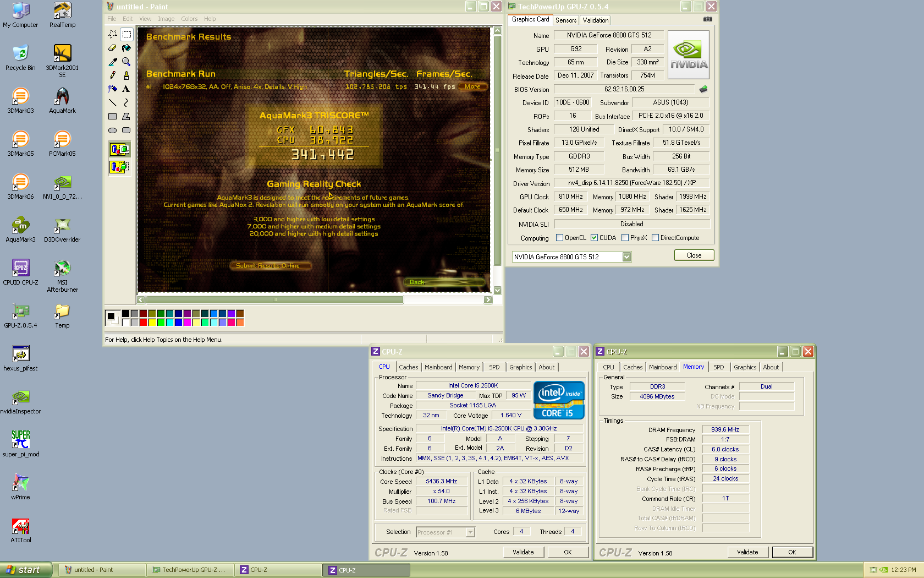924x578 pixels.
Task: Select the Line tool in Paint
Action: tap(113, 102)
